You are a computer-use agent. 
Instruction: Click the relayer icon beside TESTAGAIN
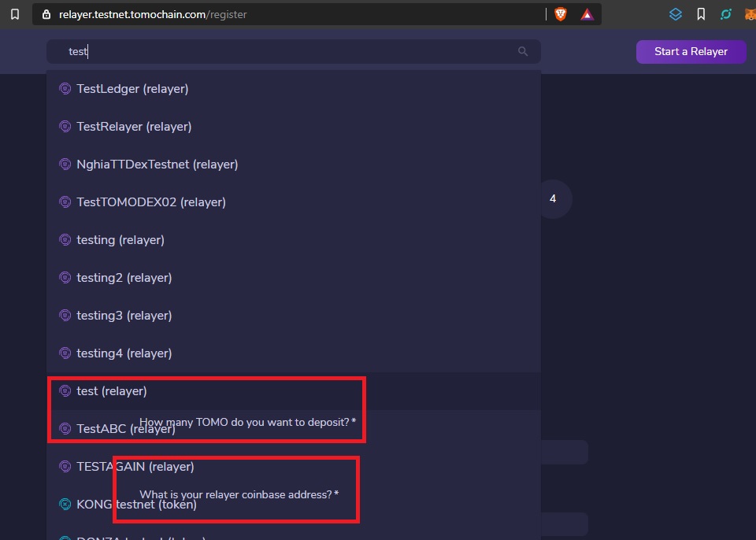click(x=65, y=466)
